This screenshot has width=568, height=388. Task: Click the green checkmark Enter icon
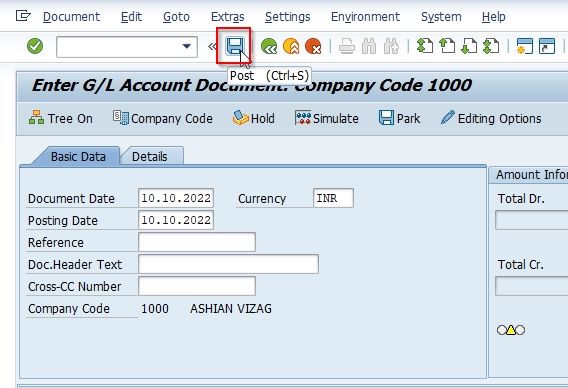(x=35, y=46)
